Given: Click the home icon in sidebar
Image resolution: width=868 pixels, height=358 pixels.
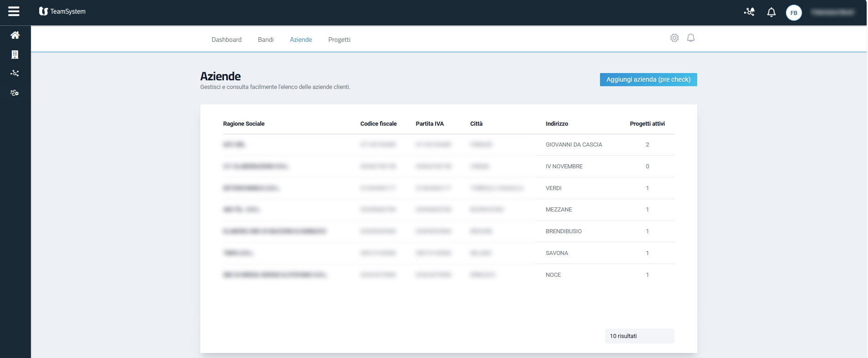Looking at the screenshot, I should pyautogui.click(x=15, y=35).
